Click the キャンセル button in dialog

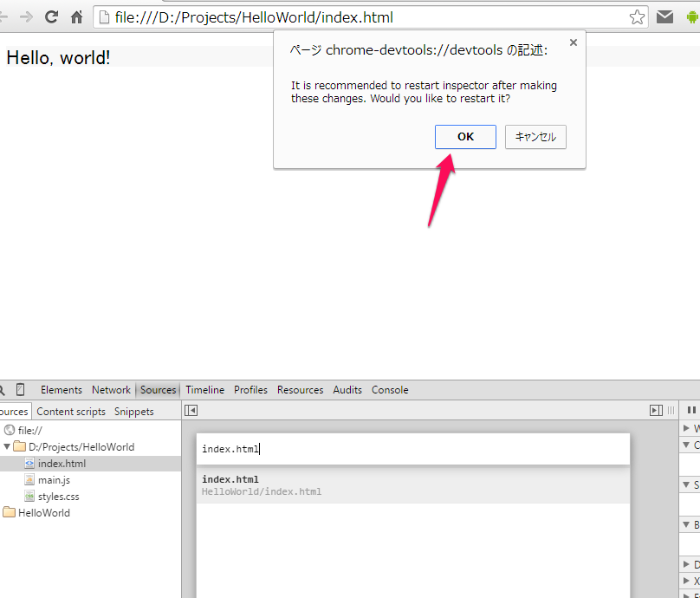[x=535, y=136]
